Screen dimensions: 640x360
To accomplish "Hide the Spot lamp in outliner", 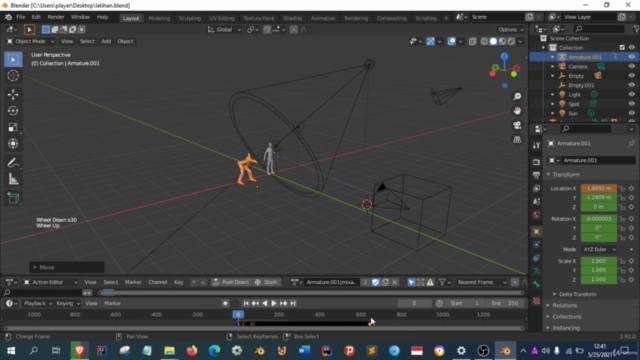I will [x=631, y=104].
